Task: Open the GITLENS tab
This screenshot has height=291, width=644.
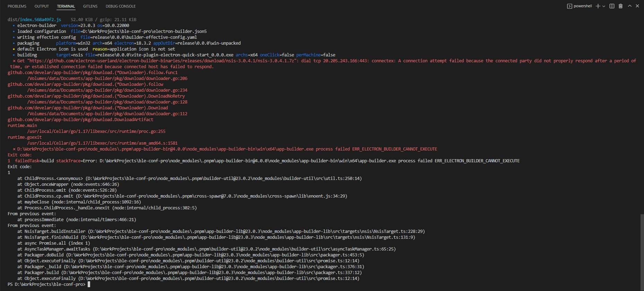Action: [x=90, y=6]
